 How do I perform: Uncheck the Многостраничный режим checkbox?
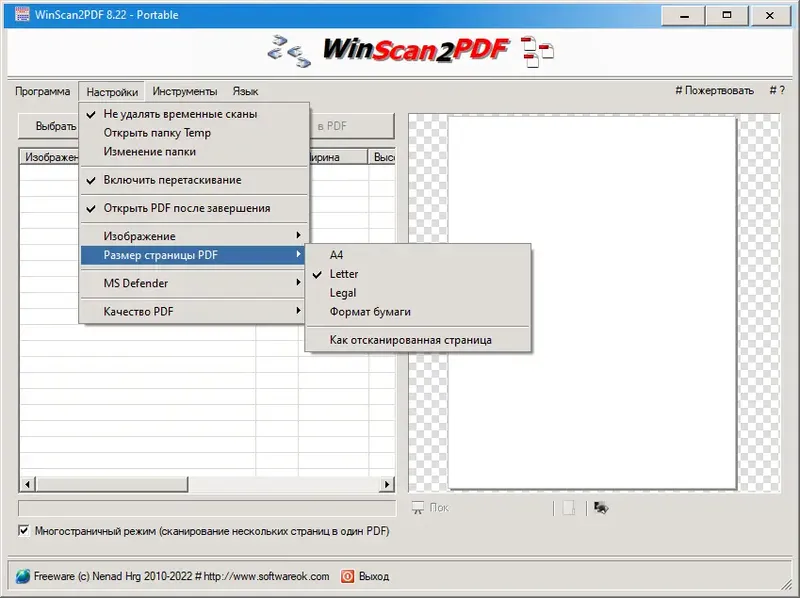(x=24, y=531)
